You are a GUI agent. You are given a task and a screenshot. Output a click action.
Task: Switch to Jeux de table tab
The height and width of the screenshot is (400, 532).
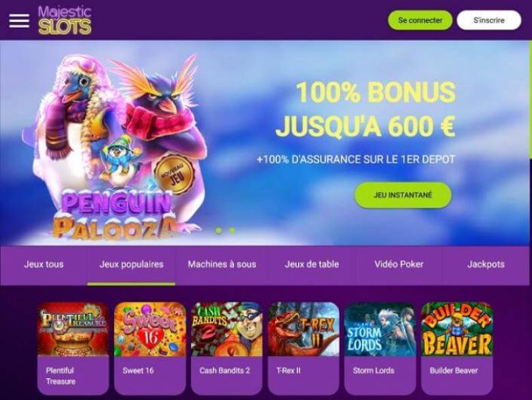pyautogui.click(x=312, y=265)
